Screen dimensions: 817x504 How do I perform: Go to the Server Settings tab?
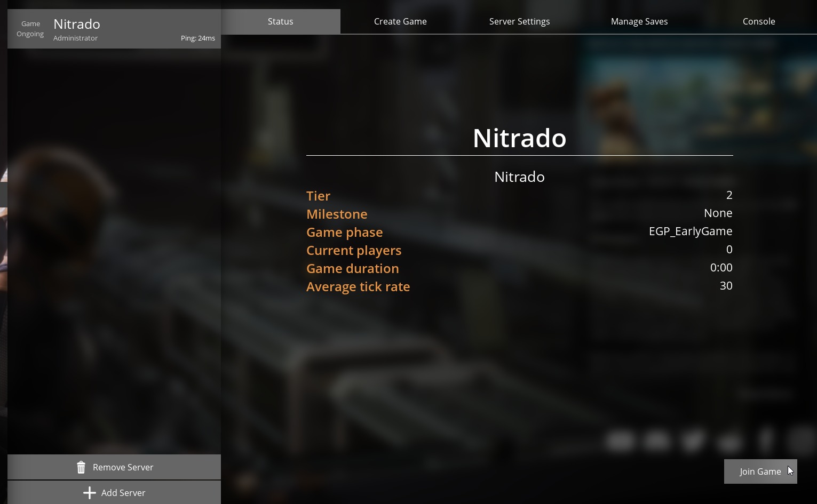(520, 21)
